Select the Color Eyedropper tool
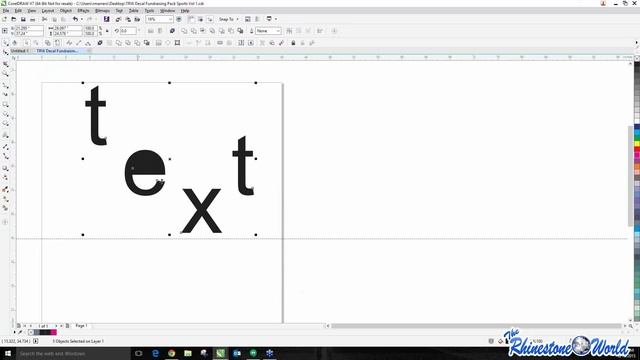This screenshot has height=360, width=640. click(x=5, y=189)
